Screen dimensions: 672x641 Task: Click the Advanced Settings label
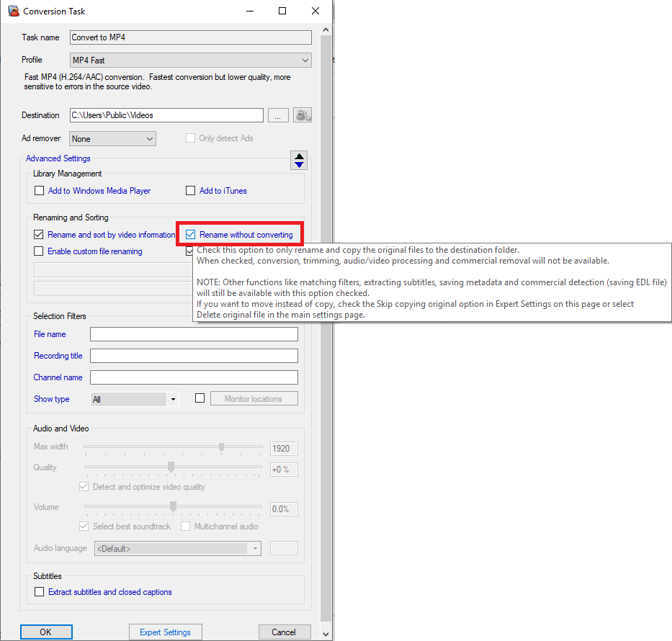[x=58, y=158]
